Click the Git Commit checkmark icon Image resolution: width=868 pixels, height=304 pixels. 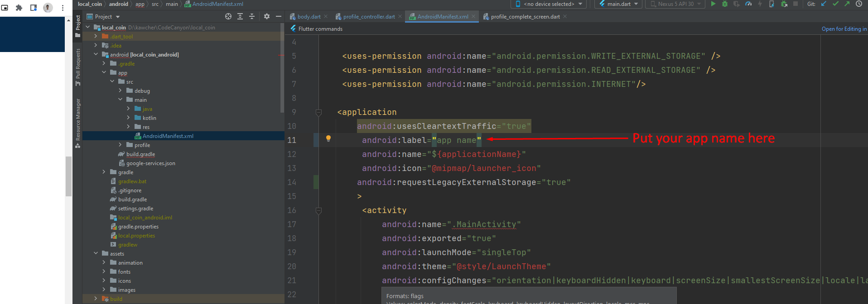[835, 4]
